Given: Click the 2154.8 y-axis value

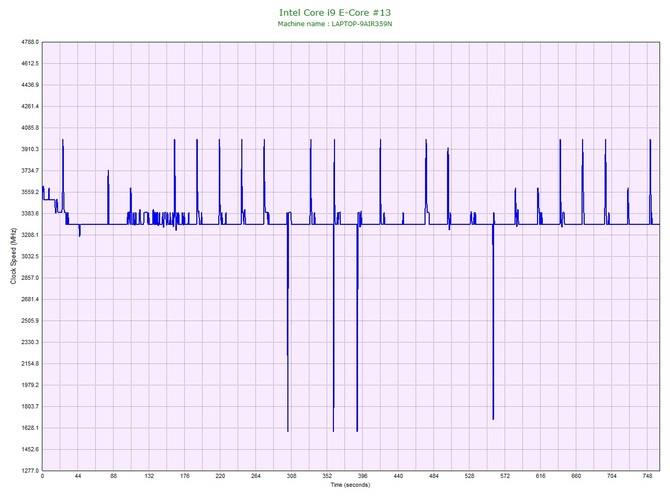Looking at the screenshot, I should [30, 364].
